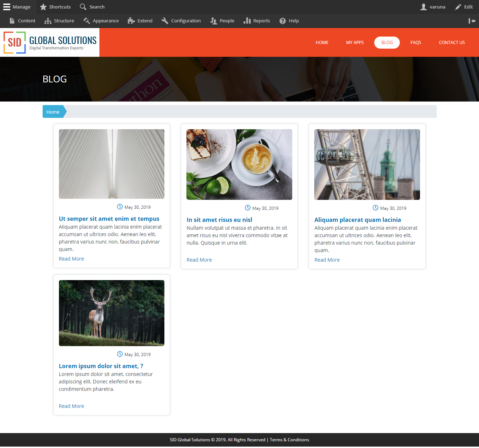Image resolution: width=479 pixels, height=448 pixels.
Task: Click the Appearance paintbrush icon
Action: 86,21
